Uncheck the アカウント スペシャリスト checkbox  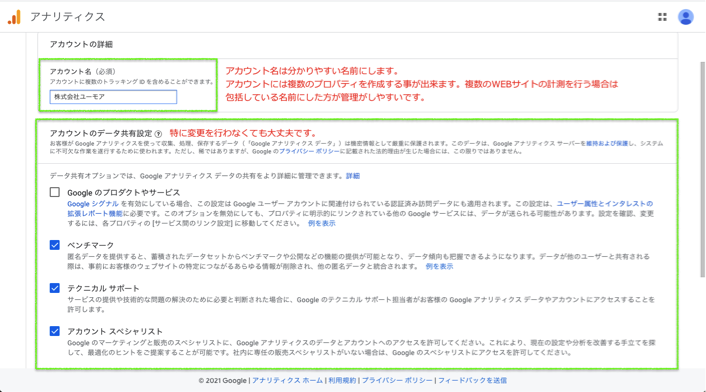point(54,331)
